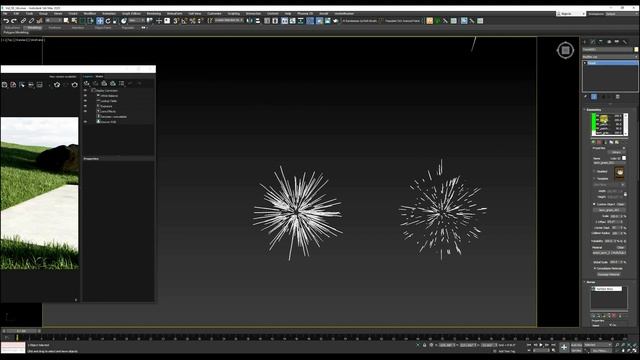
Task: Open the Sign In account button
Action: pyautogui.click(x=571, y=14)
